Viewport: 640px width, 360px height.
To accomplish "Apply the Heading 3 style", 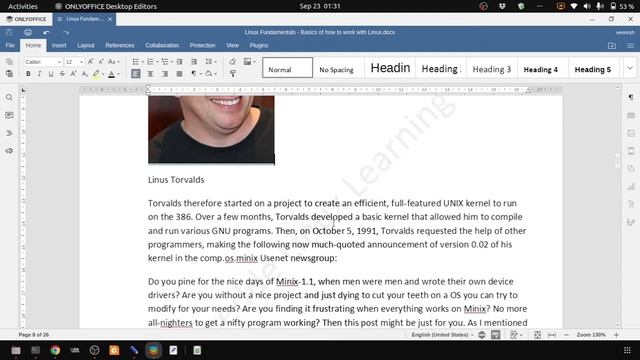I will coord(491,68).
